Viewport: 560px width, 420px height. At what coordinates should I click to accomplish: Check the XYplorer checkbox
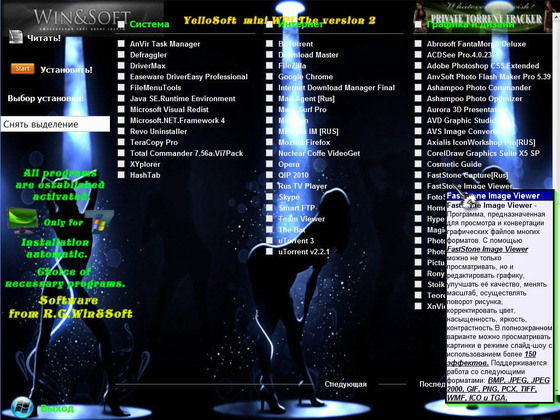click(x=121, y=164)
